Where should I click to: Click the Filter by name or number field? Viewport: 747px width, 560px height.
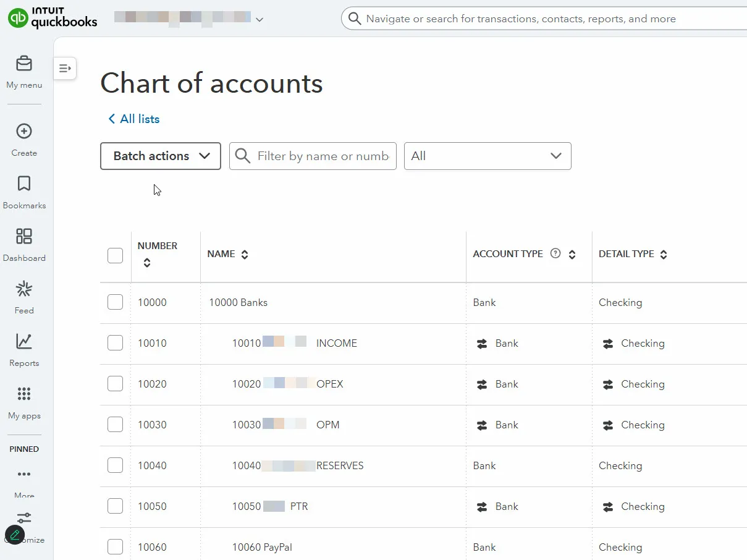[322, 156]
